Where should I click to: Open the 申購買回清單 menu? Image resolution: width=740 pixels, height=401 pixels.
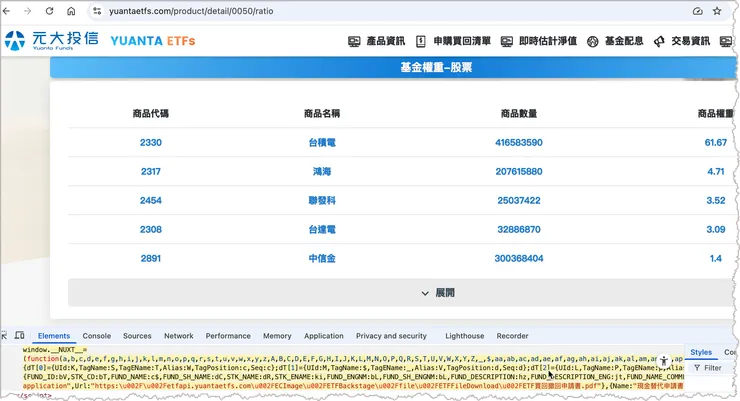(462, 41)
